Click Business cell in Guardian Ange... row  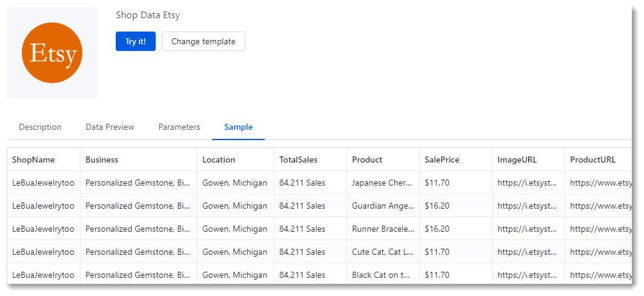(x=139, y=206)
